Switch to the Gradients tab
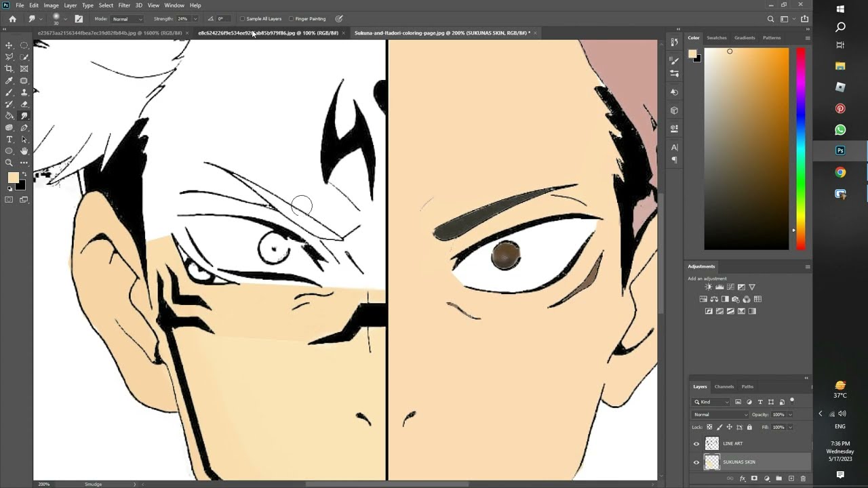 click(x=744, y=38)
